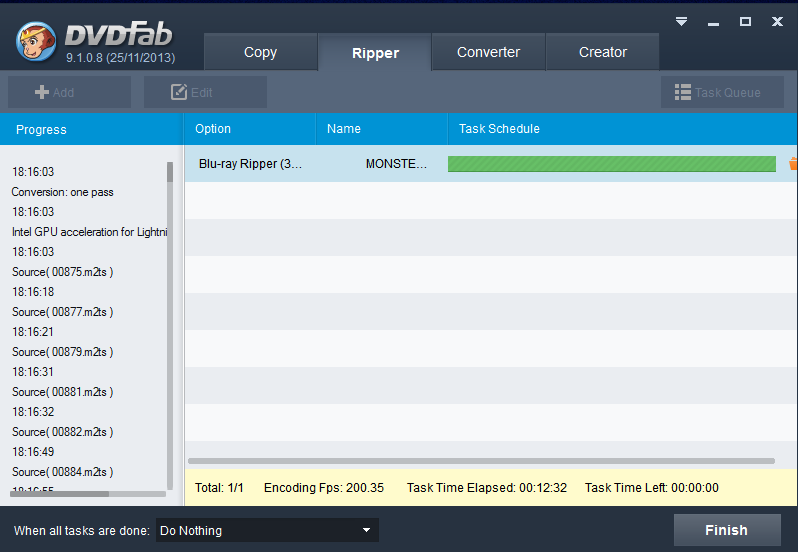Open the Converter tab
The height and width of the screenshot is (552, 798).
click(x=489, y=52)
